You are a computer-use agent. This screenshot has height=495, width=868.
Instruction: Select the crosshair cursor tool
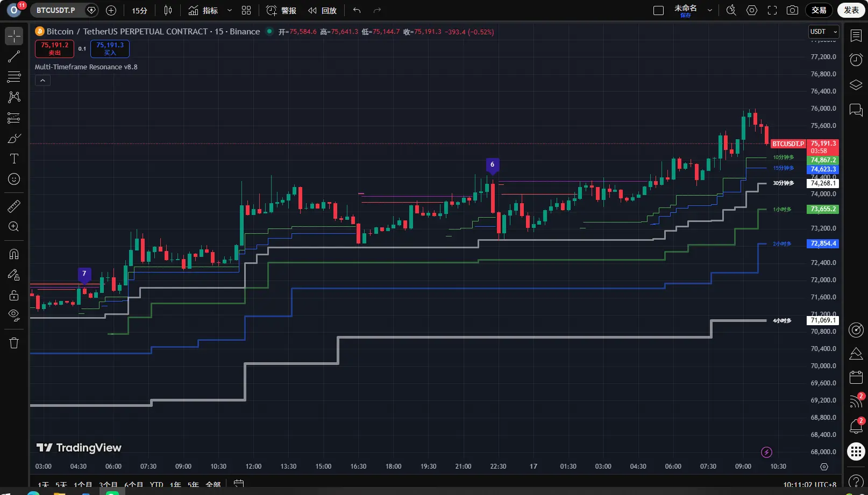tap(14, 36)
